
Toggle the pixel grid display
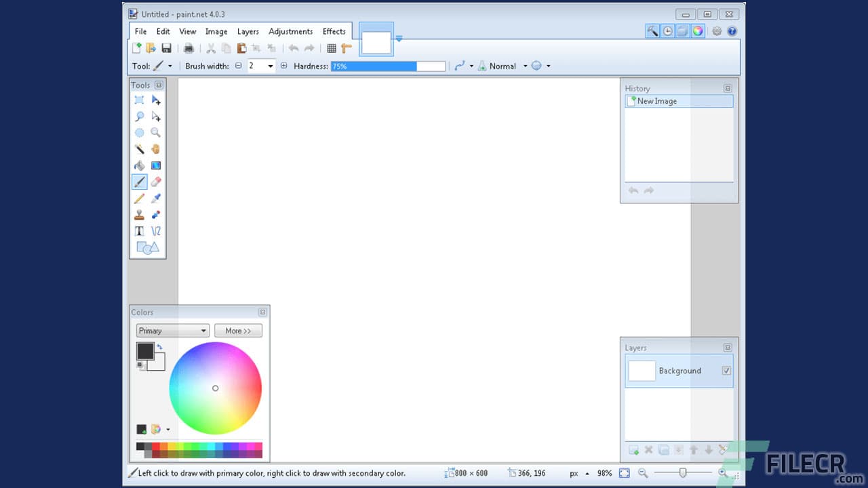[x=332, y=48]
